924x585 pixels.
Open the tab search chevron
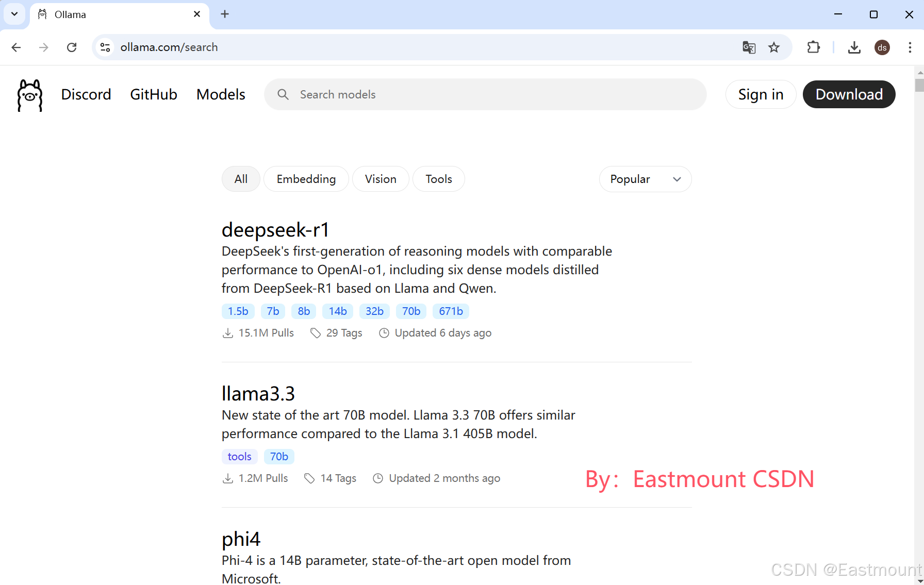click(14, 14)
